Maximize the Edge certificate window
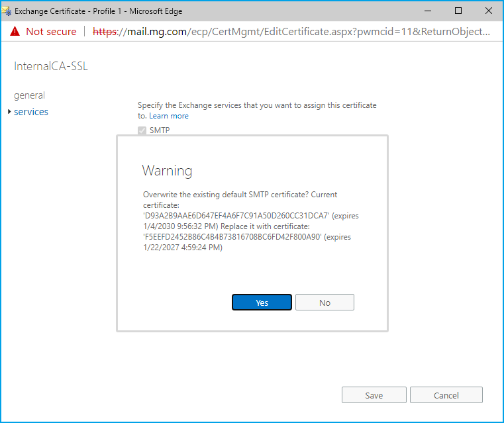This screenshot has height=423, width=504. (x=458, y=11)
